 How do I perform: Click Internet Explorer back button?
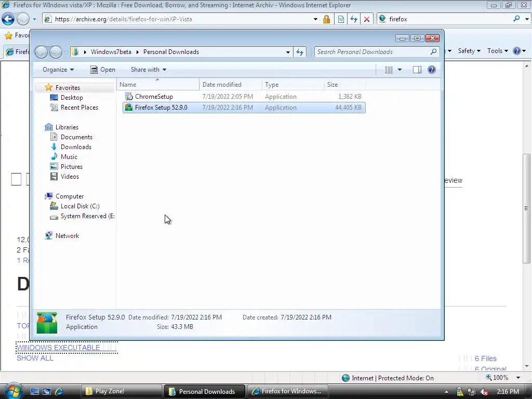pos(8,19)
